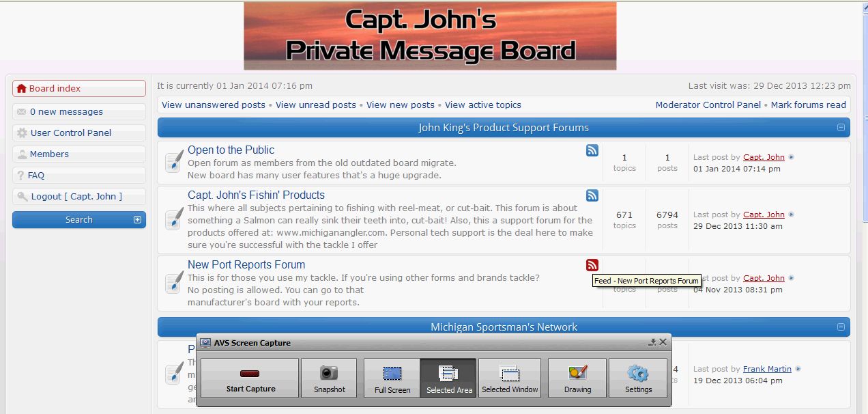Image resolution: width=868 pixels, height=414 pixels.
Task: Open Board index in the sidebar
Action: 55,89
